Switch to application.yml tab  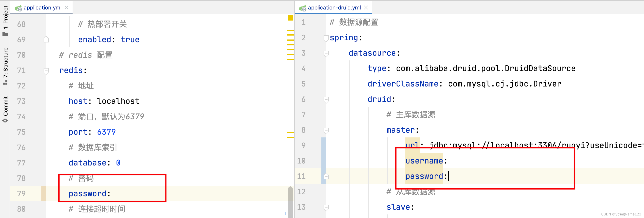click(x=43, y=8)
